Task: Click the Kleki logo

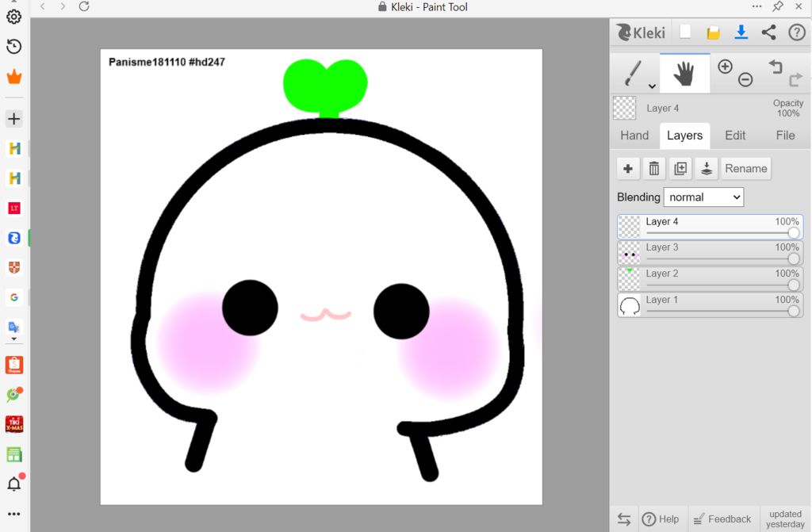Action: (x=641, y=33)
